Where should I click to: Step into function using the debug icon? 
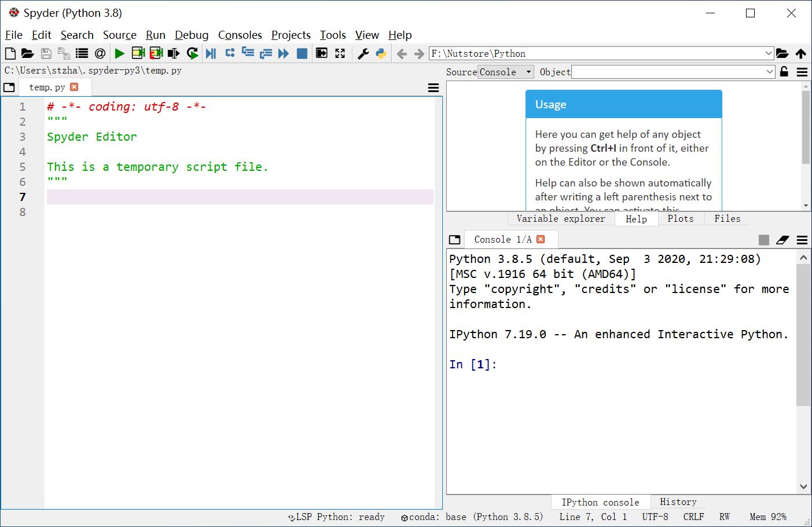pyautogui.click(x=248, y=53)
